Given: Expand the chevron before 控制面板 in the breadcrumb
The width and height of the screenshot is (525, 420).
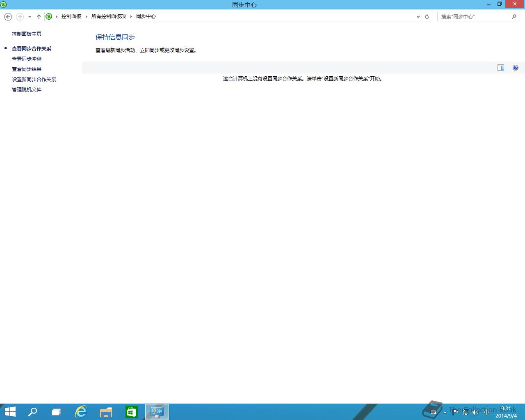Looking at the screenshot, I should (x=57, y=16).
